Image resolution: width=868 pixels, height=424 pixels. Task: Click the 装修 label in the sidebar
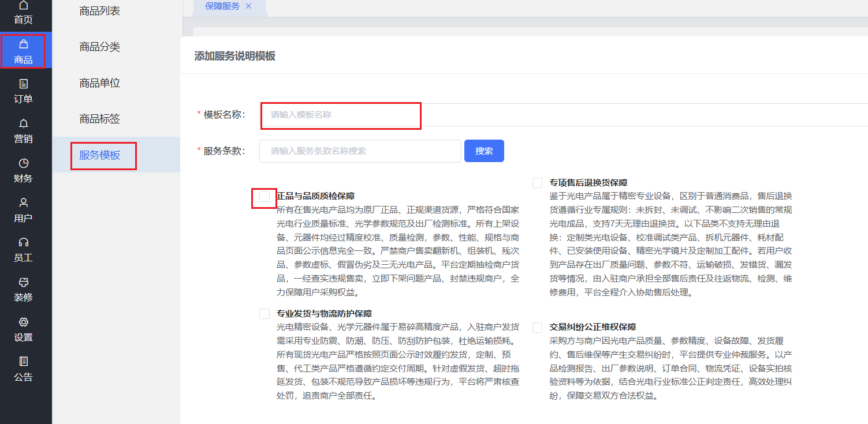click(23, 297)
